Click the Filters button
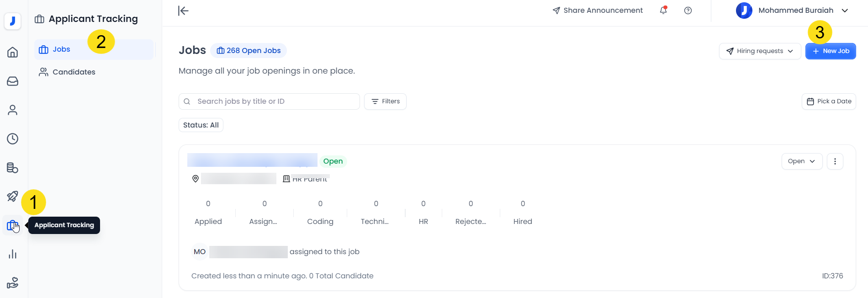The width and height of the screenshot is (868, 298). click(x=385, y=101)
